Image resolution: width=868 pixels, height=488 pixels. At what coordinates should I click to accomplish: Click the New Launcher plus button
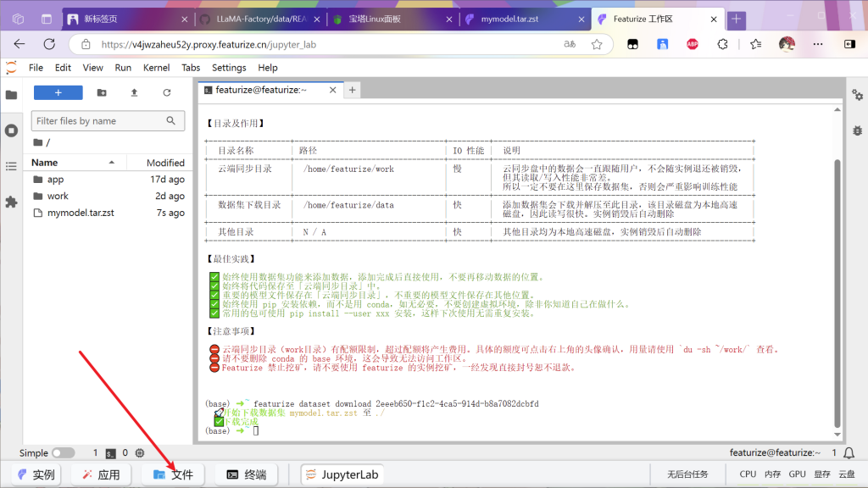click(58, 92)
